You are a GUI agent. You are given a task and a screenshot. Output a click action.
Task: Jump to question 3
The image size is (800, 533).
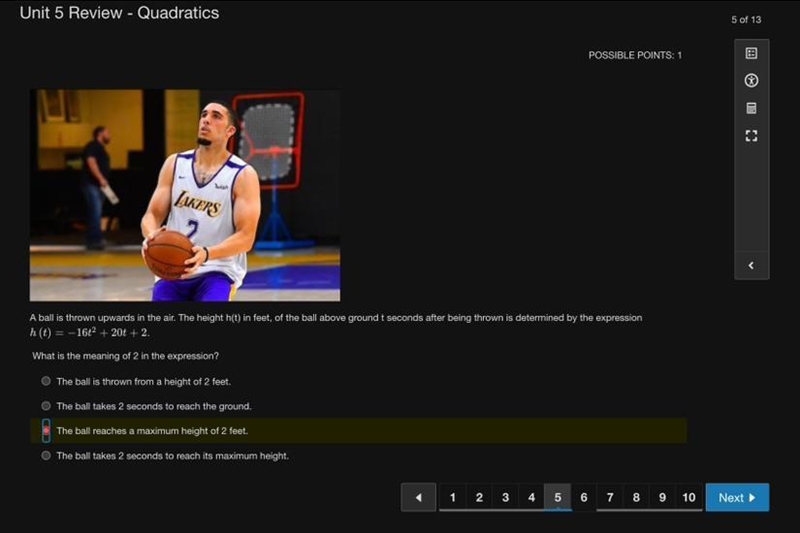[x=505, y=497]
